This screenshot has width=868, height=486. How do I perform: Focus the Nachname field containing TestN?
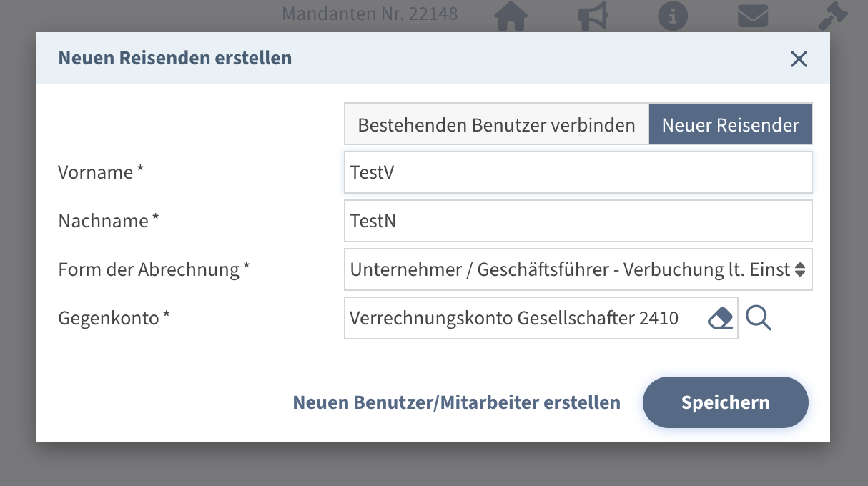[578, 221]
